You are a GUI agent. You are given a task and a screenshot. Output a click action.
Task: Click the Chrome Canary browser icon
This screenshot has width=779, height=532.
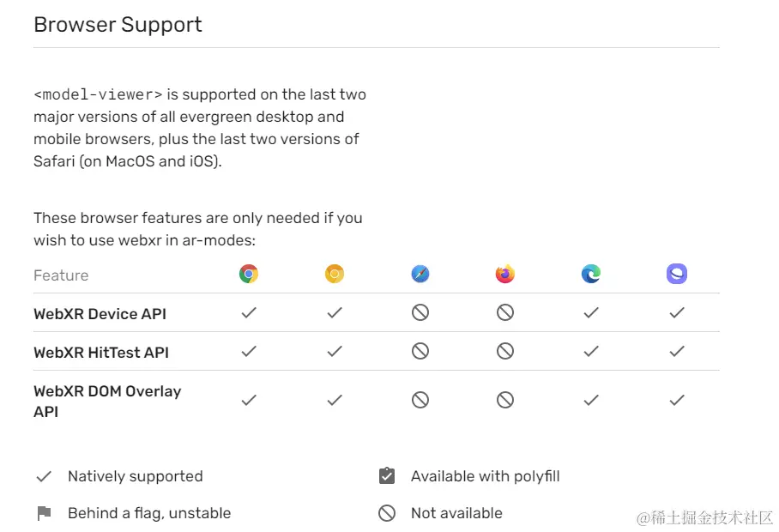pyautogui.click(x=335, y=274)
